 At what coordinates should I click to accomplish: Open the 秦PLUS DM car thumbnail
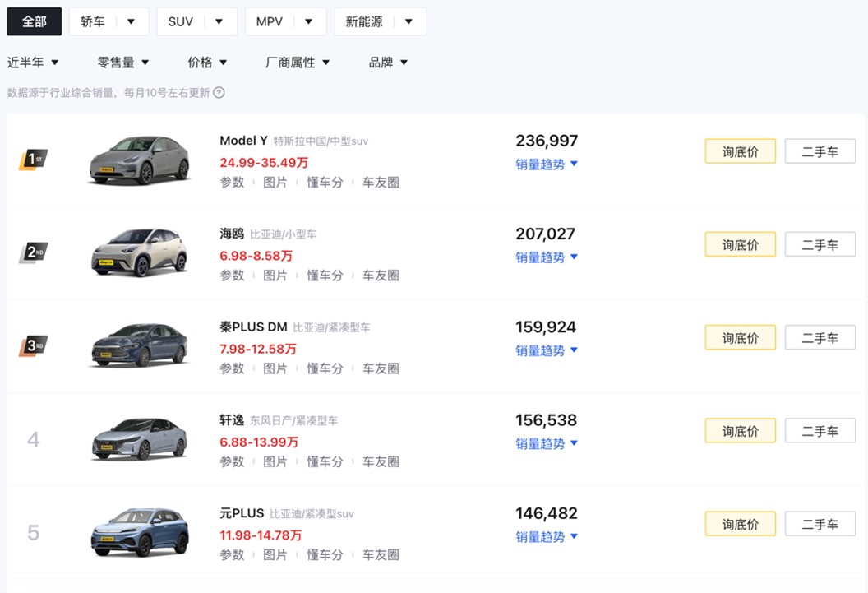[140, 345]
